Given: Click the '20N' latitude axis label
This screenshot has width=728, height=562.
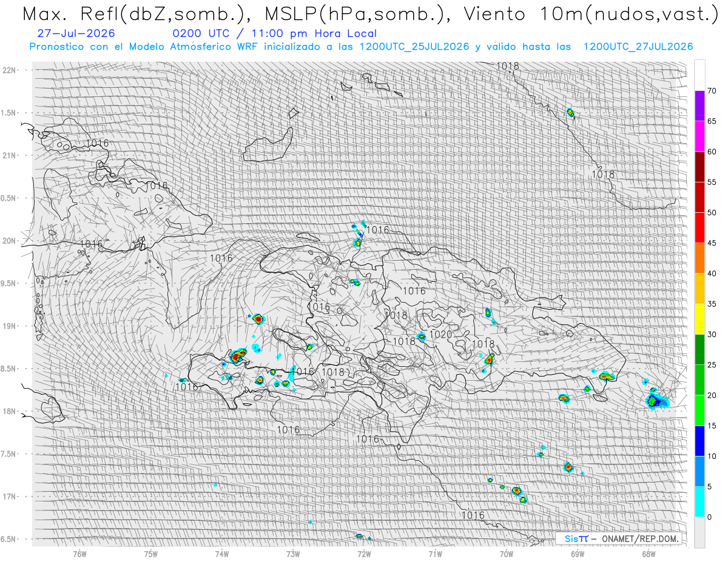Looking at the screenshot, I should (x=8, y=241).
